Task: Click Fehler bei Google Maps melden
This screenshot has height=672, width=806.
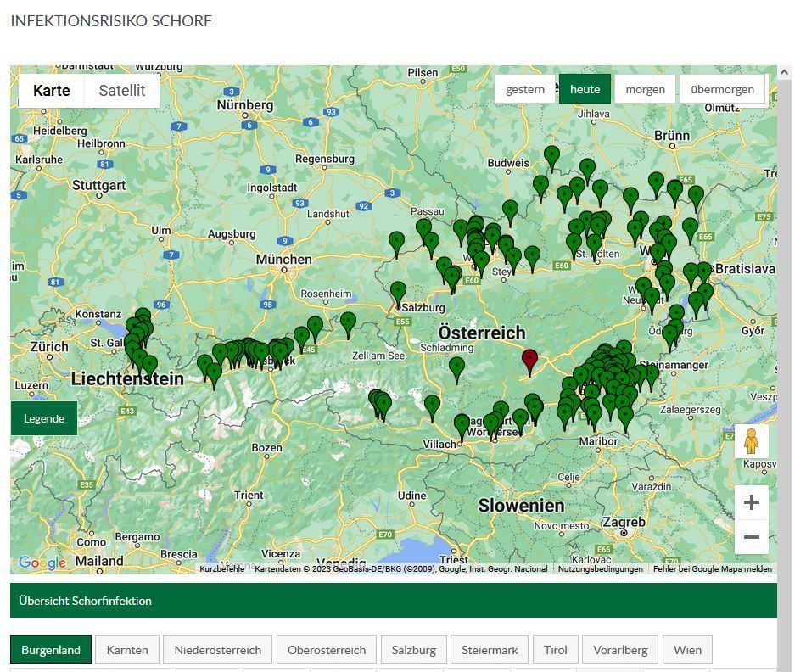Action: pos(713,568)
